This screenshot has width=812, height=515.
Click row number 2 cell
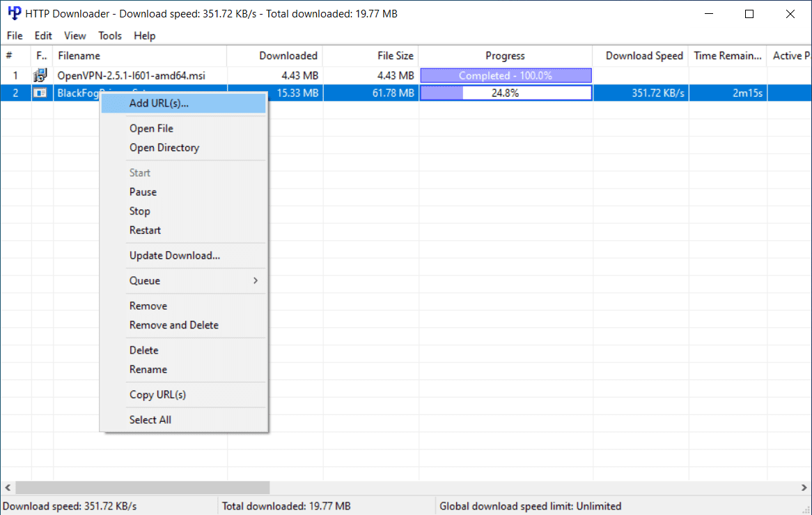coord(15,93)
